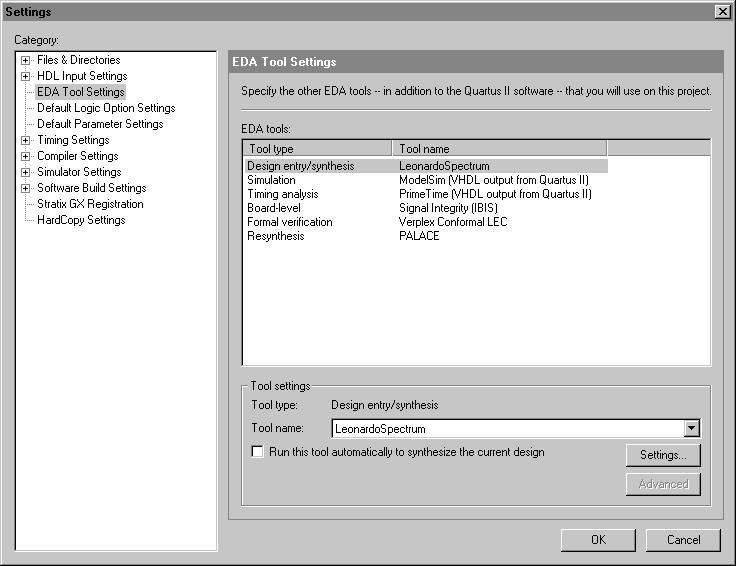The height and width of the screenshot is (566, 736).
Task: Click the Settings... button
Action: tap(663, 456)
